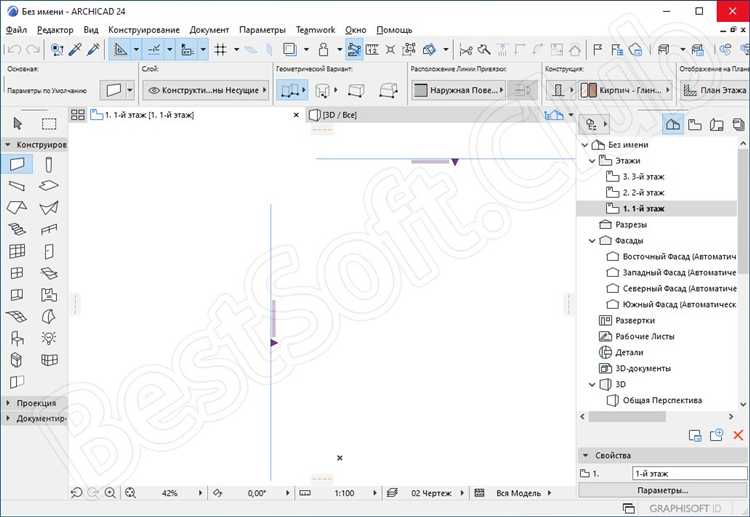
Task: Open Наружная Пове... reference line dropdown
Action: pos(458,90)
